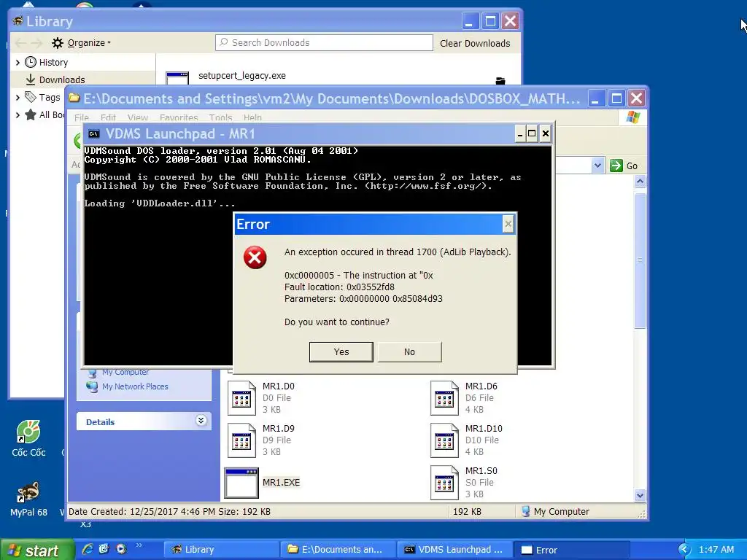Click the Explorer window folder title icon
The height and width of the screenshot is (560, 747).
[x=74, y=98]
